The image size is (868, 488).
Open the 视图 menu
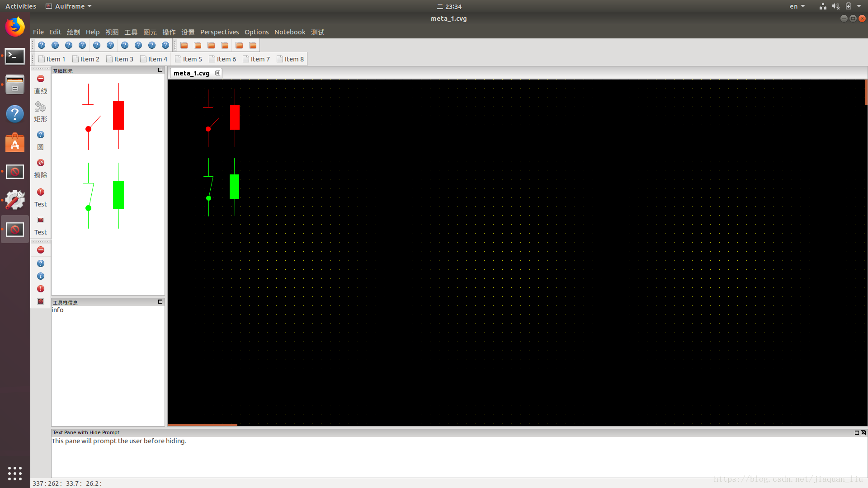[x=112, y=32]
